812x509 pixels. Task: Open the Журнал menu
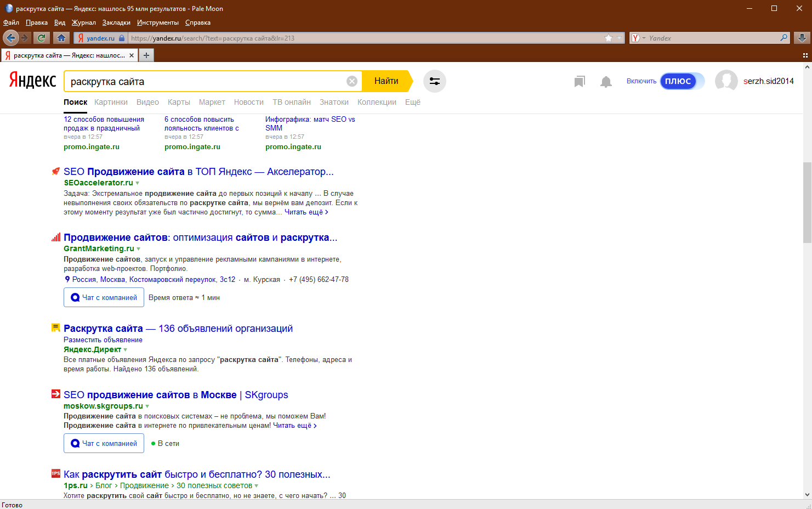click(83, 22)
